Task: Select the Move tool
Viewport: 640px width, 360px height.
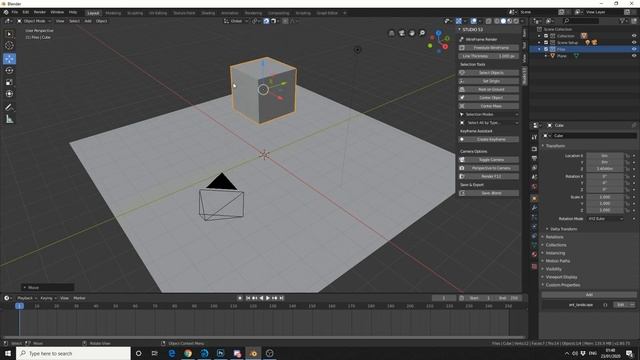Action: pyautogui.click(x=9, y=59)
